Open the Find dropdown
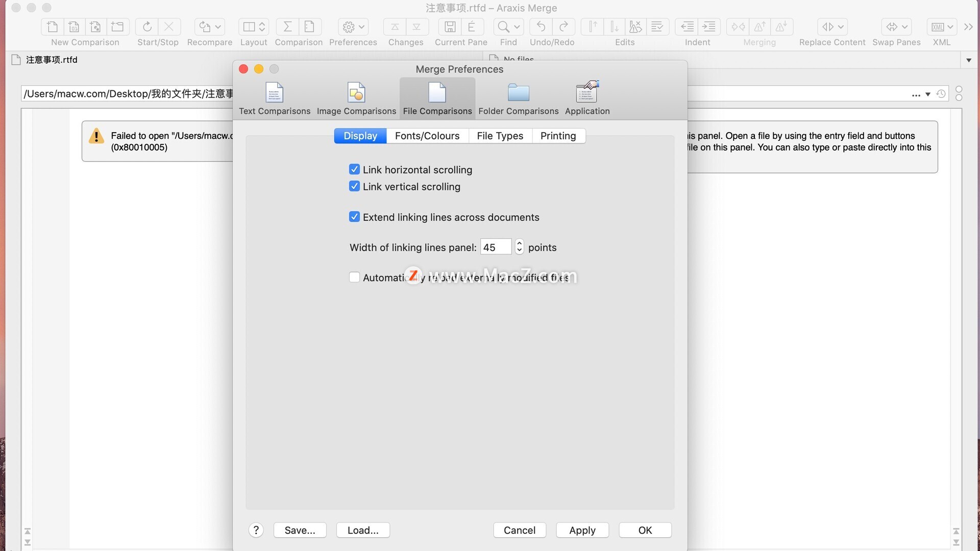The width and height of the screenshot is (980, 551). tap(508, 27)
